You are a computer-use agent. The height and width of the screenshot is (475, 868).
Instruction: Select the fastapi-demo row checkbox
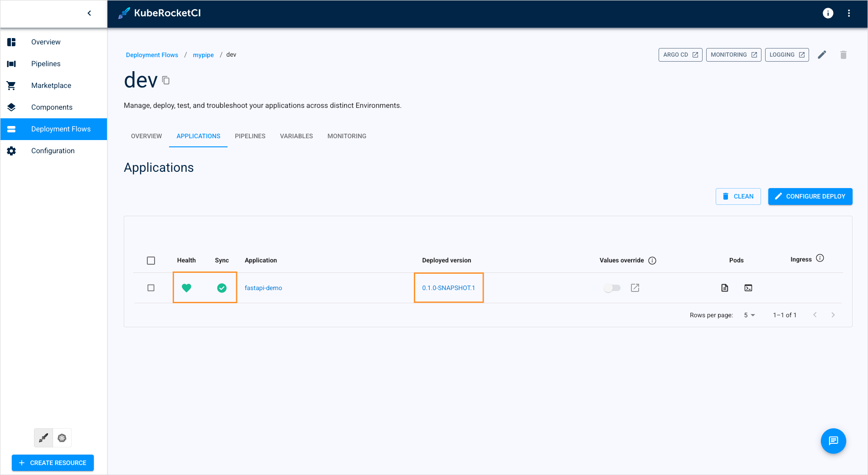click(x=151, y=287)
